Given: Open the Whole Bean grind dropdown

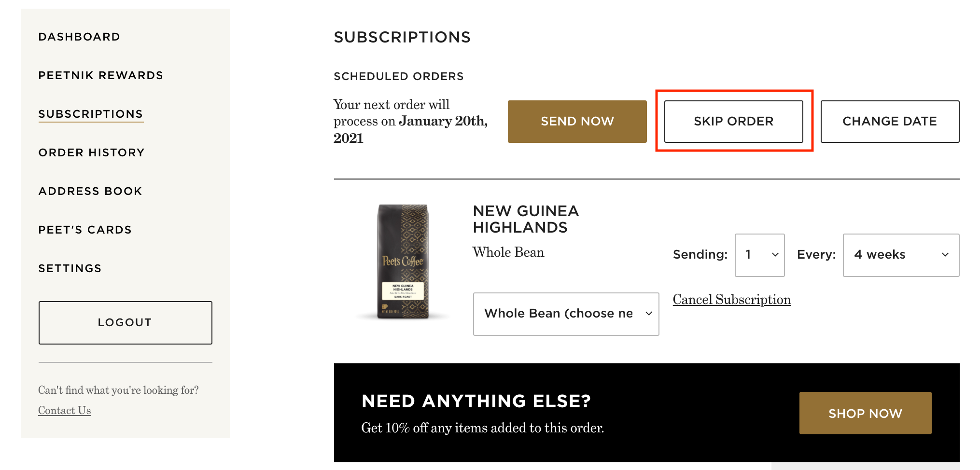Looking at the screenshot, I should tap(565, 314).
